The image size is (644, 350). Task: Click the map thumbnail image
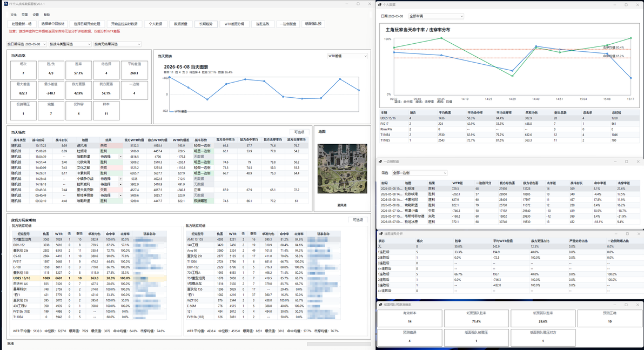(342, 169)
